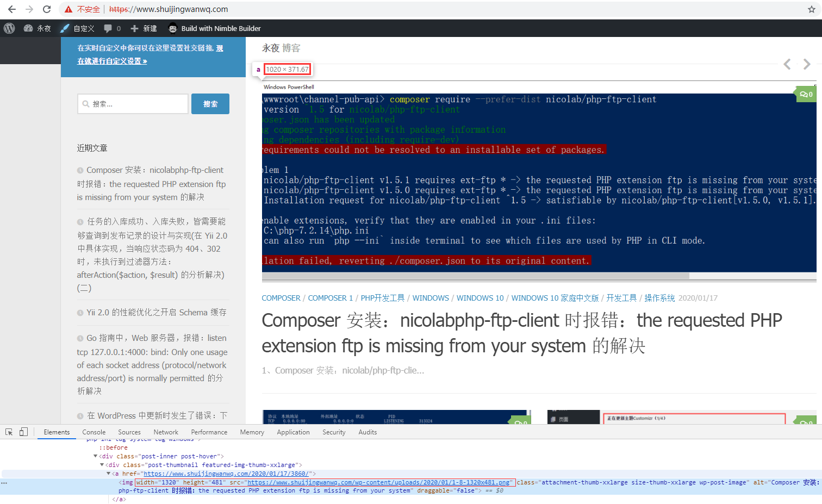Screen dimensions: 822x504
Task: Open the recent post about Yii 2.0 afterAction
Action: pyautogui.click(x=152, y=254)
